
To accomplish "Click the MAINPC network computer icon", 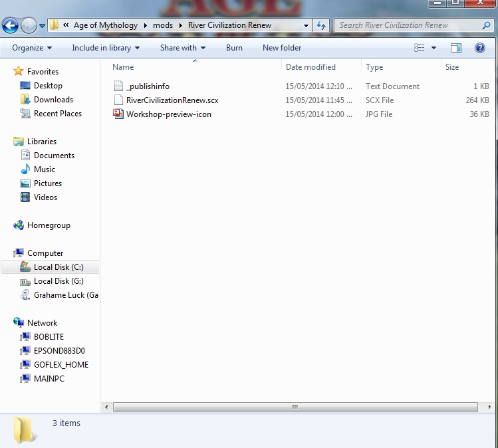I will coord(25,378).
